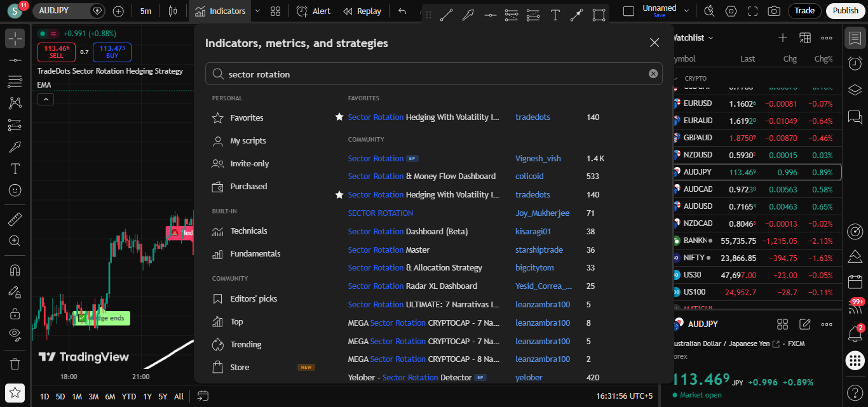Viewport: 868px width, 407px height.
Task: Open the layout grid templates icon
Action: 275,11
